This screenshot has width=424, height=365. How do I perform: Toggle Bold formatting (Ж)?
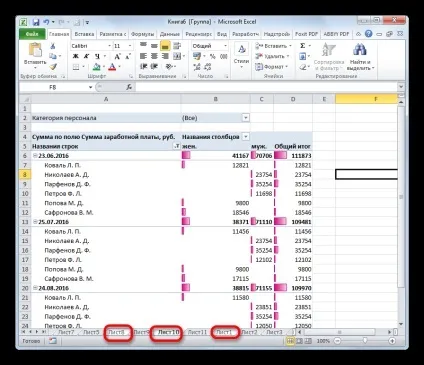[76, 56]
